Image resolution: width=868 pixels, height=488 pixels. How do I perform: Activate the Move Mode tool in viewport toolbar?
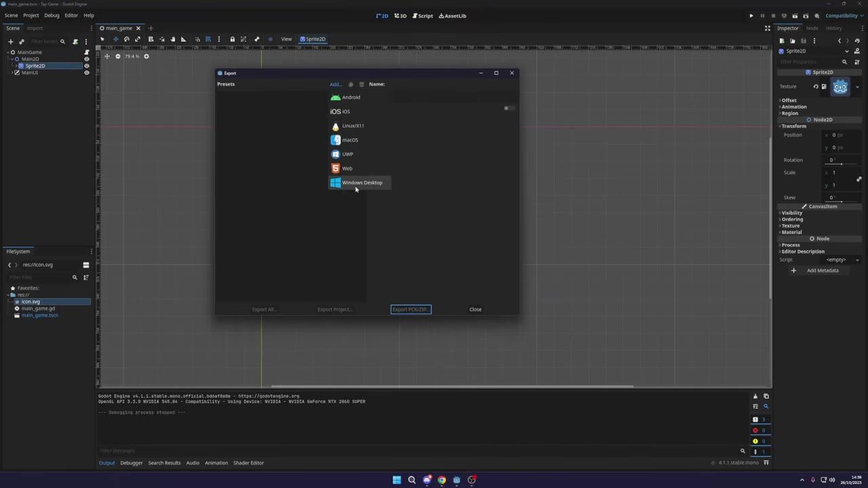coord(115,39)
